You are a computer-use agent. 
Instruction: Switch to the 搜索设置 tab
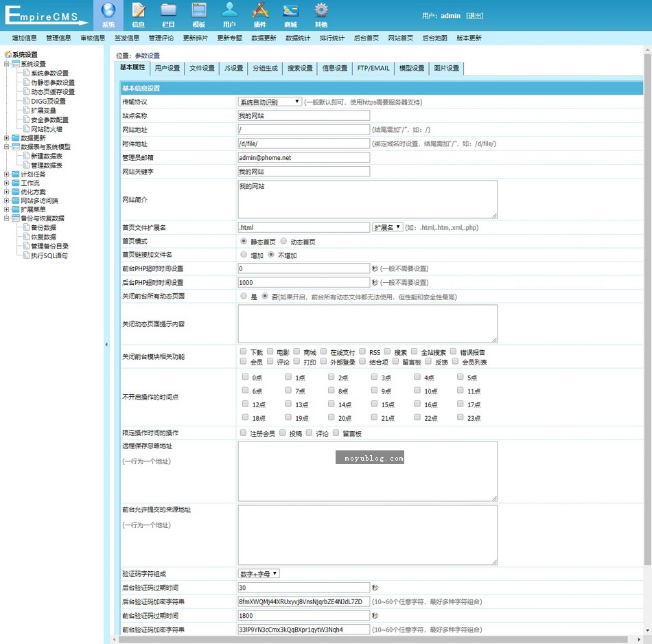coord(300,68)
